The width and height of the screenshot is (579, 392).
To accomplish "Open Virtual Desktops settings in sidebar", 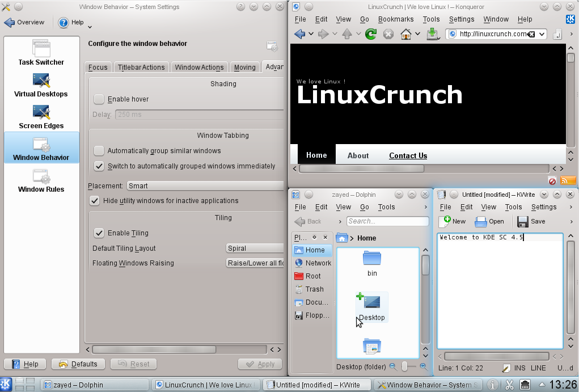I will point(41,85).
